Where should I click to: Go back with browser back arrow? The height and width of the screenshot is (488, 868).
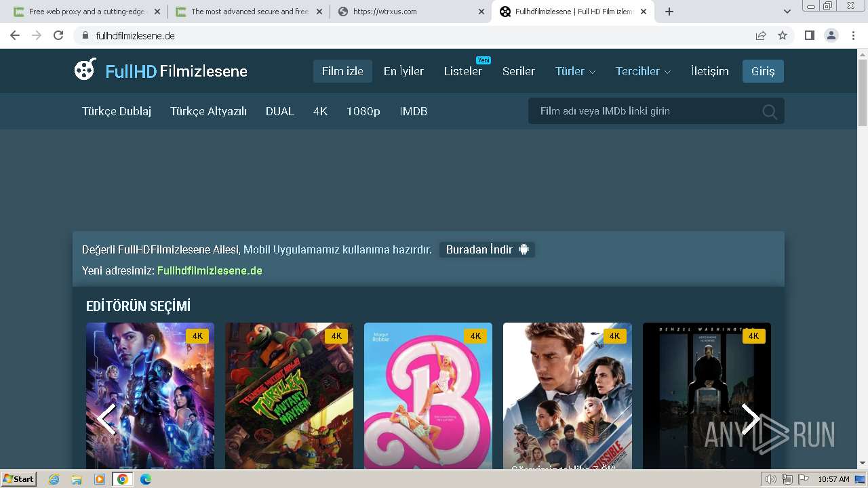(15, 35)
